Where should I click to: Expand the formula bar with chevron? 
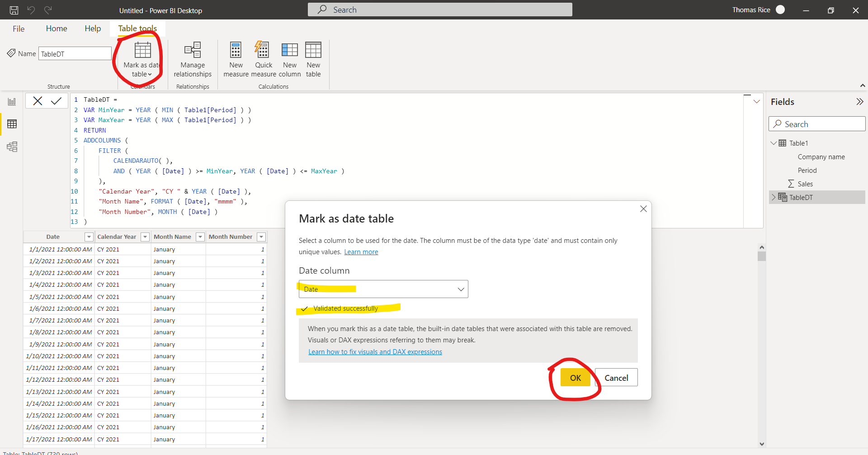(x=756, y=102)
